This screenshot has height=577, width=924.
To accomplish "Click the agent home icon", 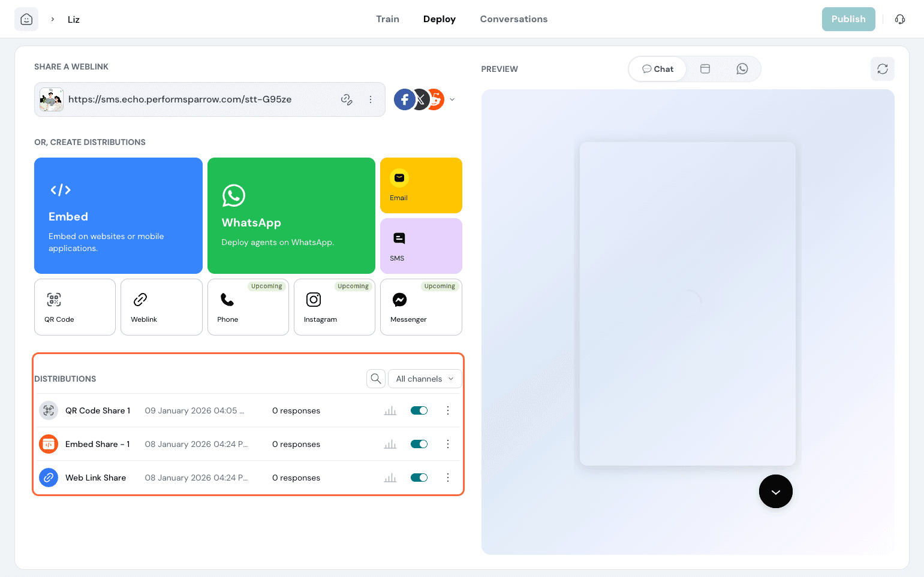I will [26, 19].
